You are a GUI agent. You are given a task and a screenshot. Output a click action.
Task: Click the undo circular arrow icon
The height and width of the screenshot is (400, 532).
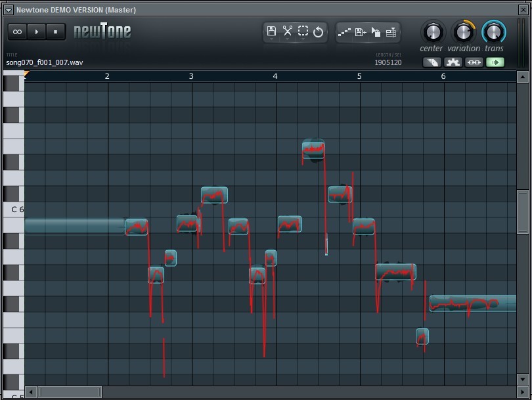pos(318,32)
